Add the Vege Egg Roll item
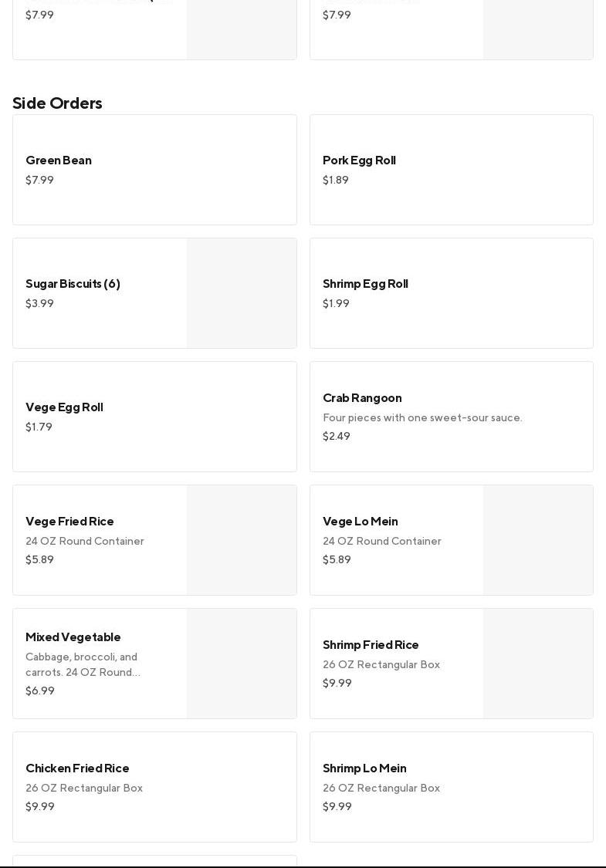606x868 pixels. coord(64,407)
